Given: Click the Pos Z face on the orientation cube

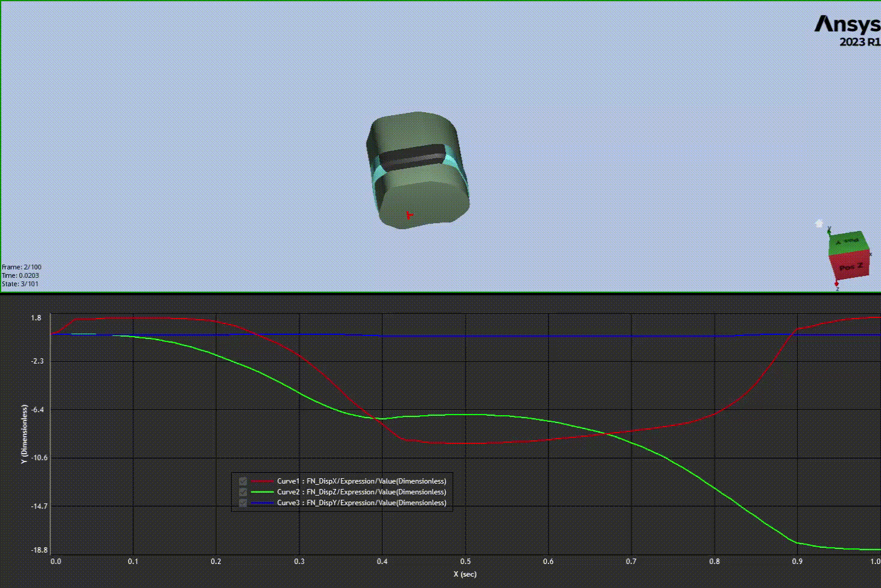Looking at the screenshot, I should 849,267.
